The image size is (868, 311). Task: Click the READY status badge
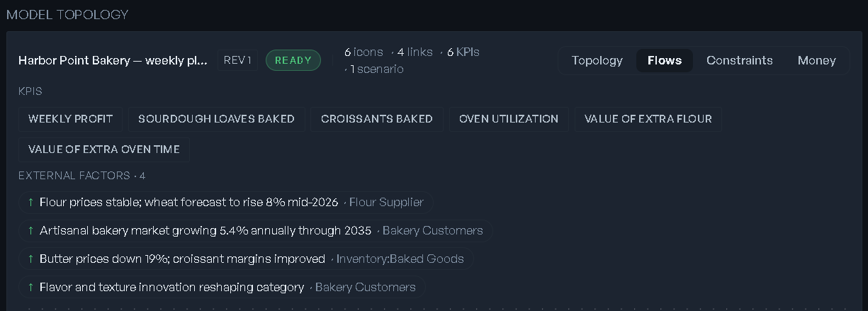pyautogui.click(x=293, y=60)
